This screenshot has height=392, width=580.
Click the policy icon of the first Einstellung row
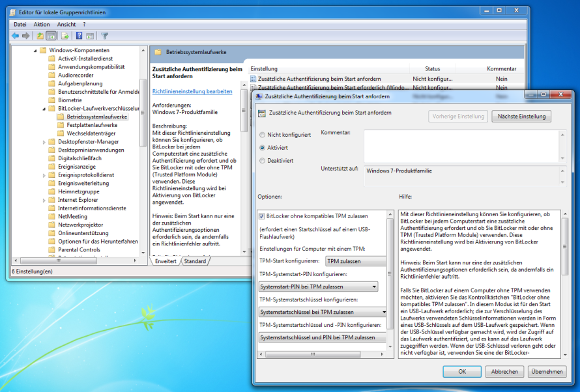(254, 79)
